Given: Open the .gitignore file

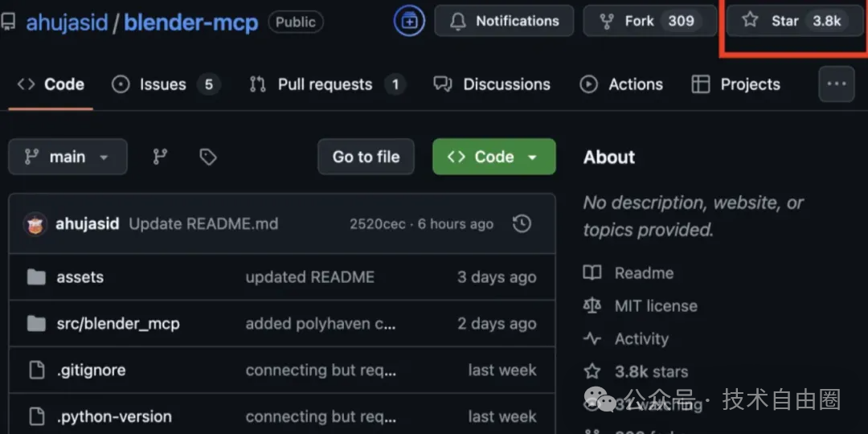Looking at the screenshot, I should point(91,371).
